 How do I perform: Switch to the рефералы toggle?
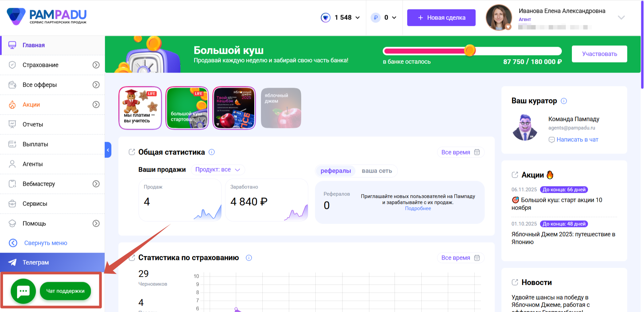(335, 171)
